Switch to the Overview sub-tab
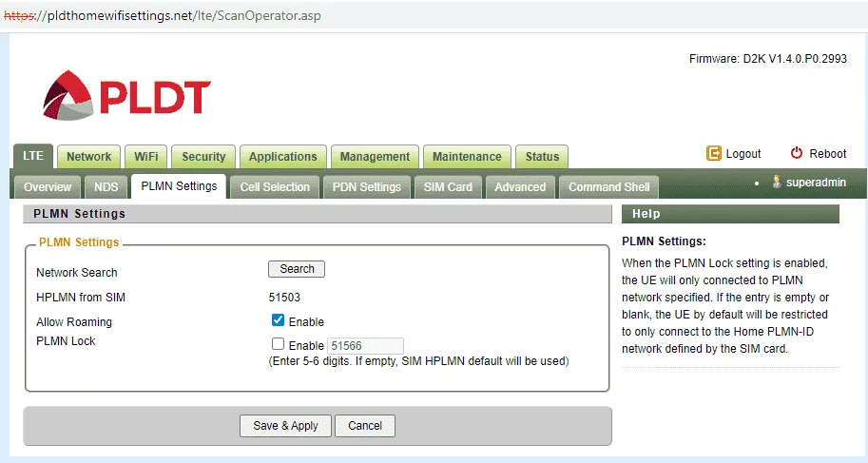Screen dimensions: 868x463 48,187
